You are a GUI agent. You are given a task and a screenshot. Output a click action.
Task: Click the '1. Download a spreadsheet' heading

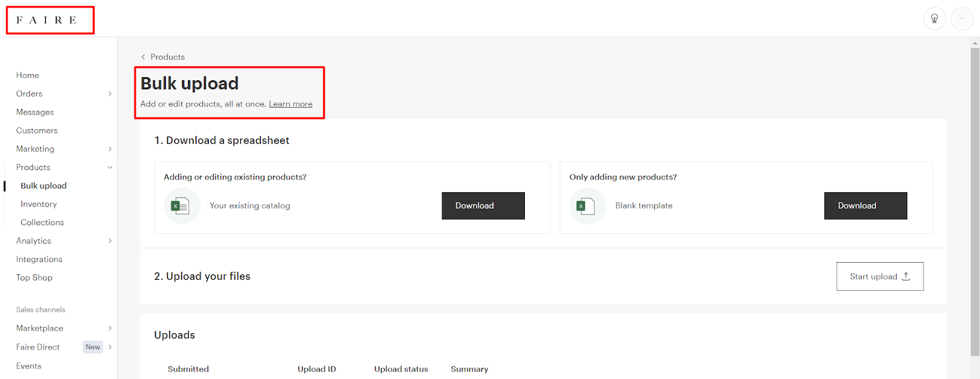[x=222, y=140]
